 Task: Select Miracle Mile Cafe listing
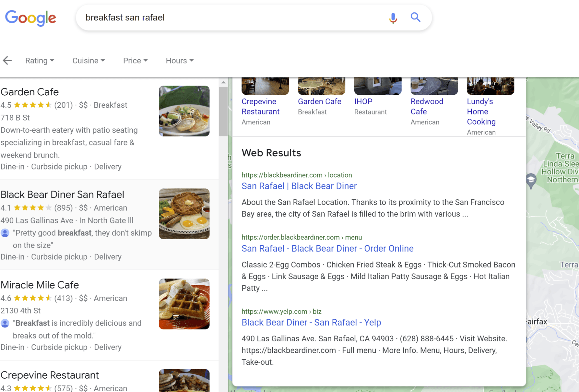40,285
